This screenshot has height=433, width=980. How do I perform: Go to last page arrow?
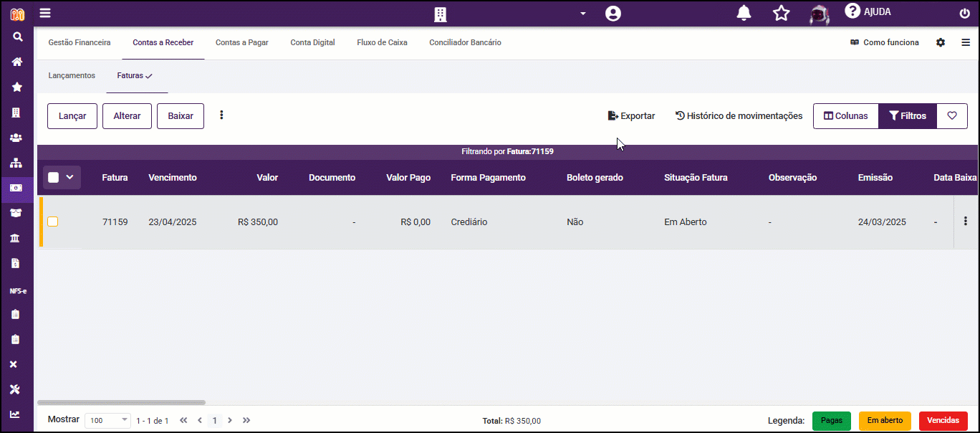pyautogui.click(x=246, y=420)
